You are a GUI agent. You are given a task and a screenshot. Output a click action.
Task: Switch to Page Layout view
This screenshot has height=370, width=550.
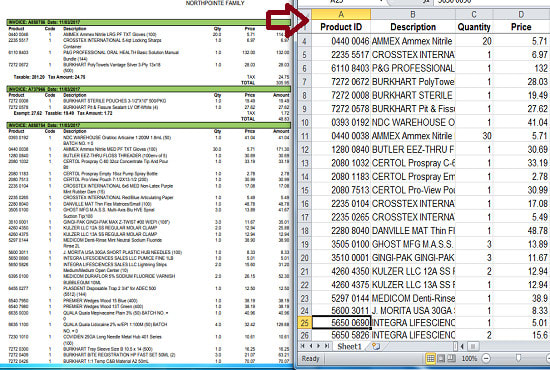[441, 358]
